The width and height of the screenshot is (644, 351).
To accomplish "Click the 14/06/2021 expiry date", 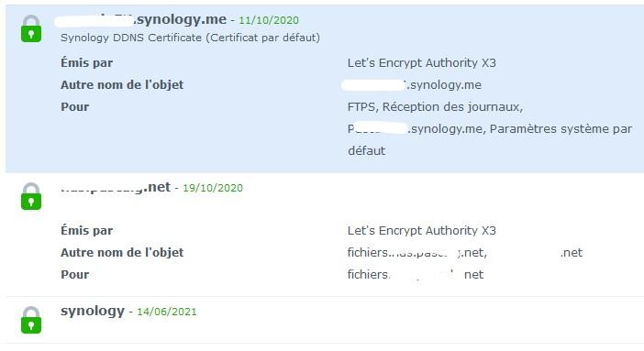I will (167, 312).
